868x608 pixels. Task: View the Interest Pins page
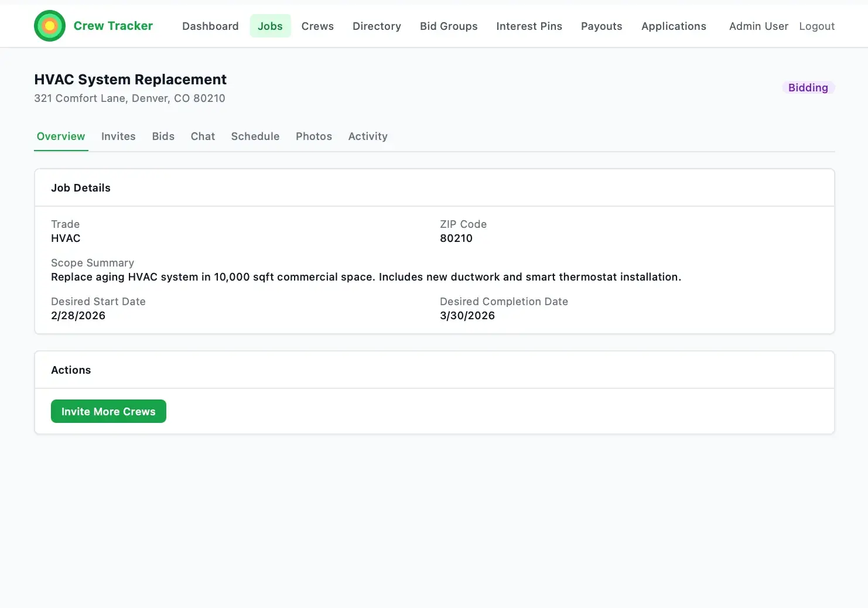[529, 26]
